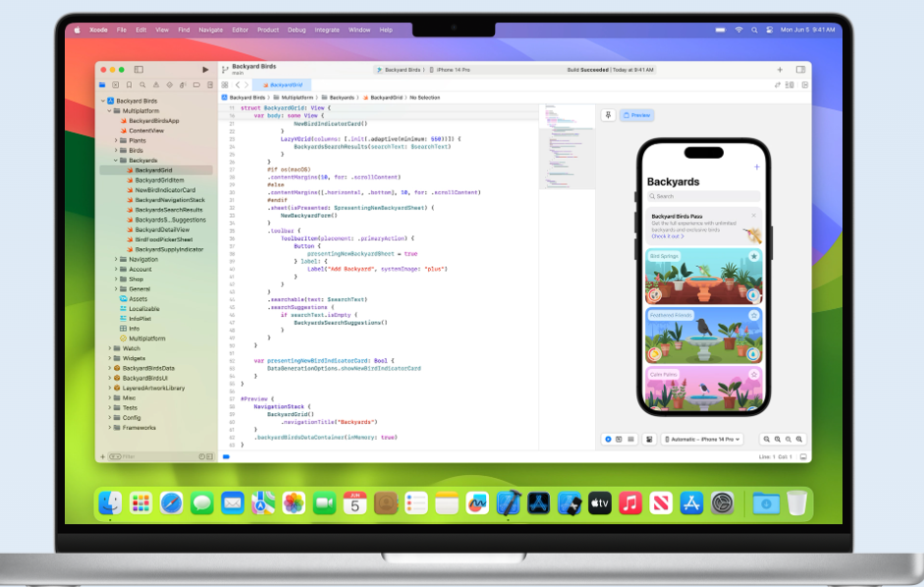
Task: Go forward with the editor forward arrow
Action: (246, 84)
